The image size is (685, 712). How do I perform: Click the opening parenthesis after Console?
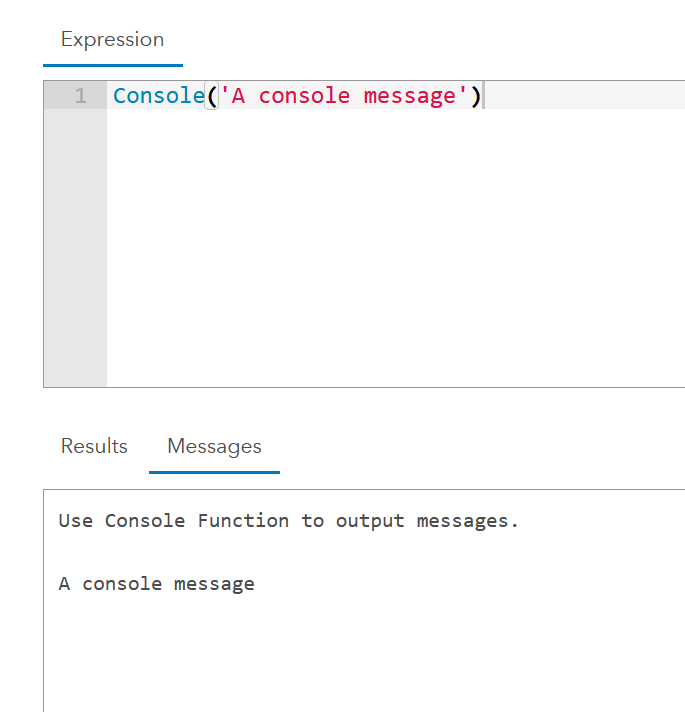point(211,96)
